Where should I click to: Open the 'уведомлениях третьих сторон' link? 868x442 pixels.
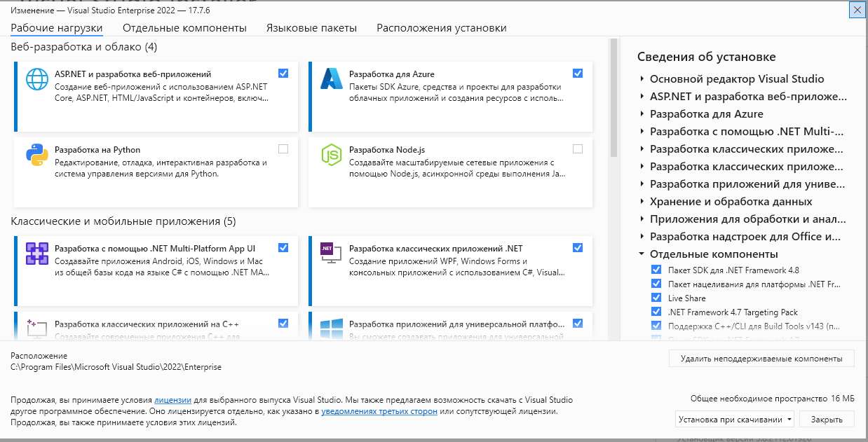point(379,411)
